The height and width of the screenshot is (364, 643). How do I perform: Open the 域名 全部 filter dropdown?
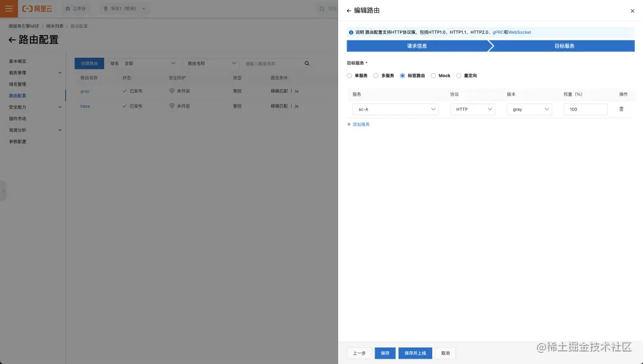coord(143,64)
